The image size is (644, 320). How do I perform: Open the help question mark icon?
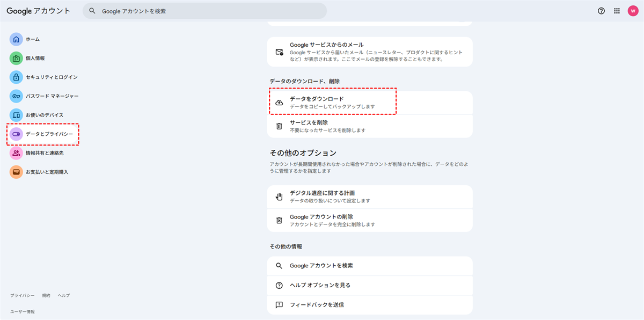pos(601,11)
